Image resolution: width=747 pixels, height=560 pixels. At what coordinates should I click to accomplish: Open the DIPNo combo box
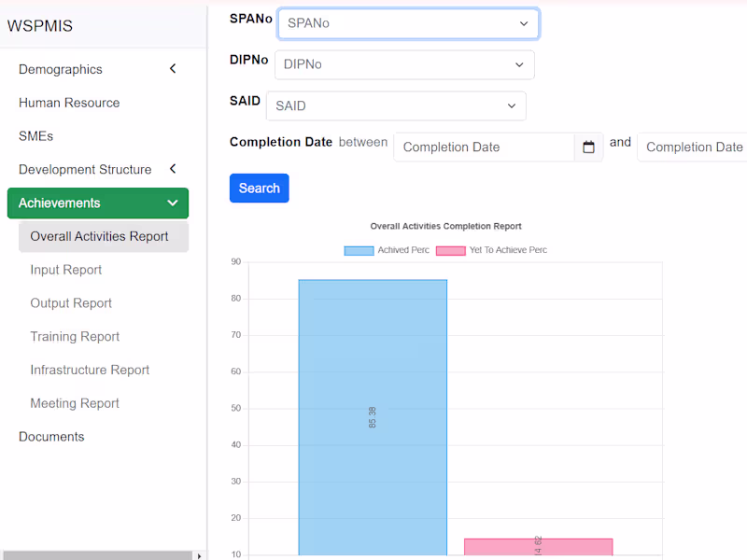tap(405, 64)
